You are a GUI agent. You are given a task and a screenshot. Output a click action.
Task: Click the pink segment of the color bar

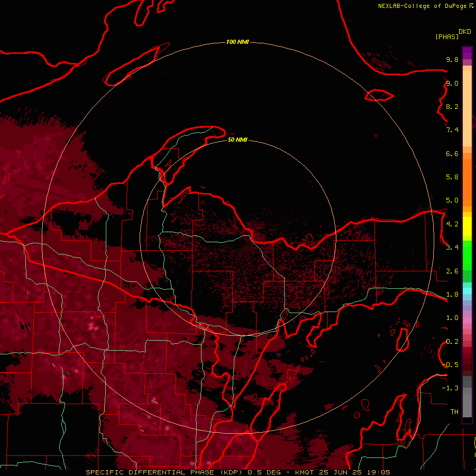tap(467, 321)
